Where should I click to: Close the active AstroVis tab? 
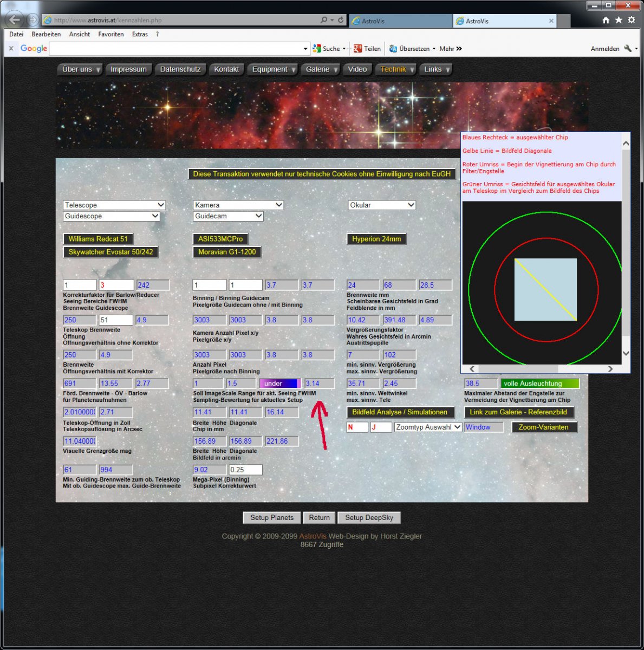551,21
